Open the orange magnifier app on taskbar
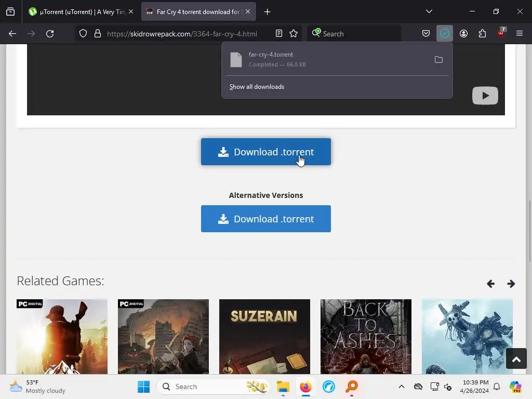Screen dimensions: 532x399 (x=352, y=387)
